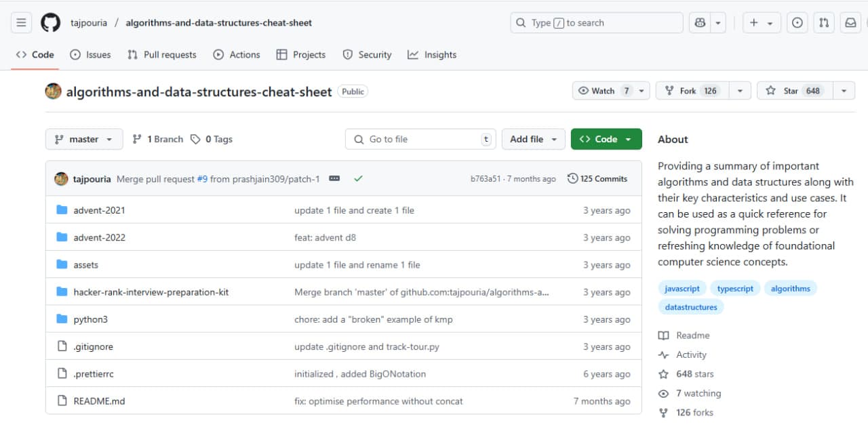The image size is (868, 425).
Task: View the 125 Commits history
Action: pyautogui.click(x=597, y=179)
